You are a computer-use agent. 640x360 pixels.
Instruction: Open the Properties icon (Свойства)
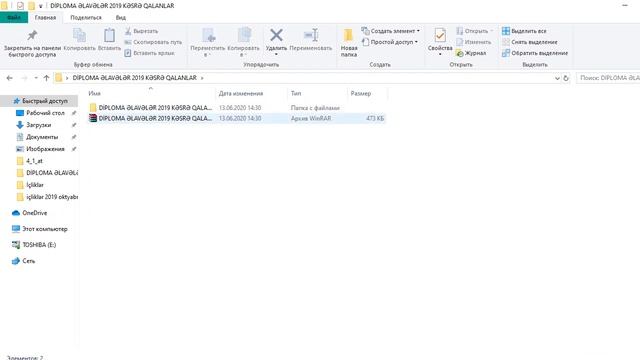pos(440,36)
